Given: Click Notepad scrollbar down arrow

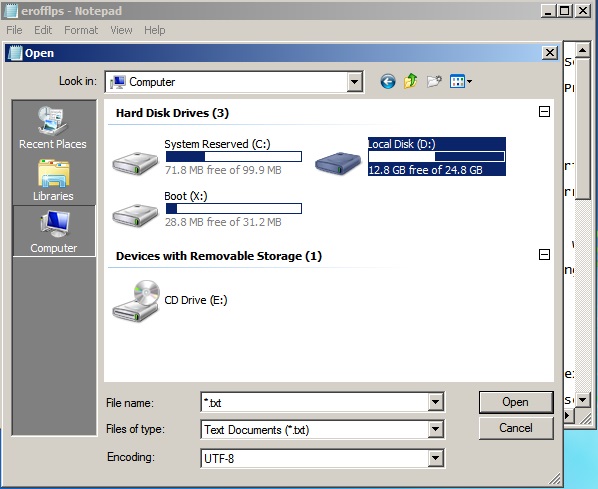Looking at the screenshot, I should 582,400.
